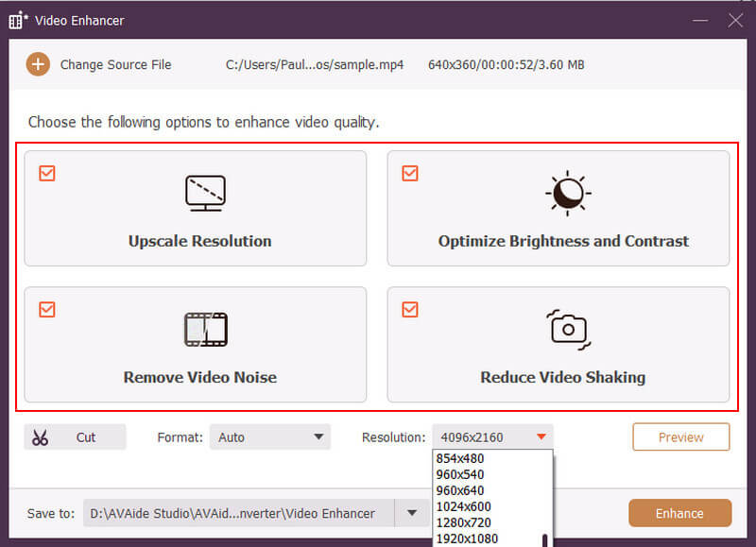The image size is (756, 547).
Task: Uncheck the Upscale Resolution option
Action: click(x=47, y=173)
